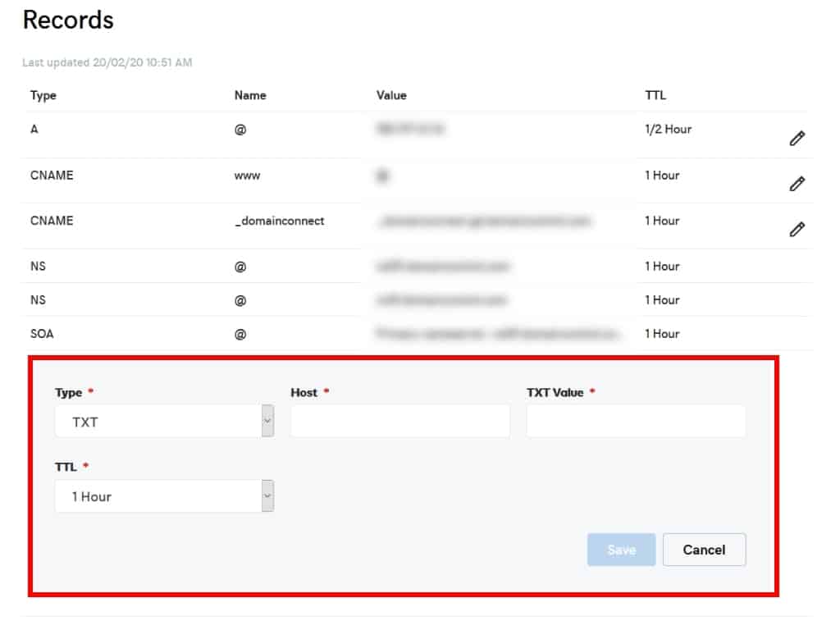Click pencil icon for www CNAME record
840x630 pixels.
tap(796, 184)
